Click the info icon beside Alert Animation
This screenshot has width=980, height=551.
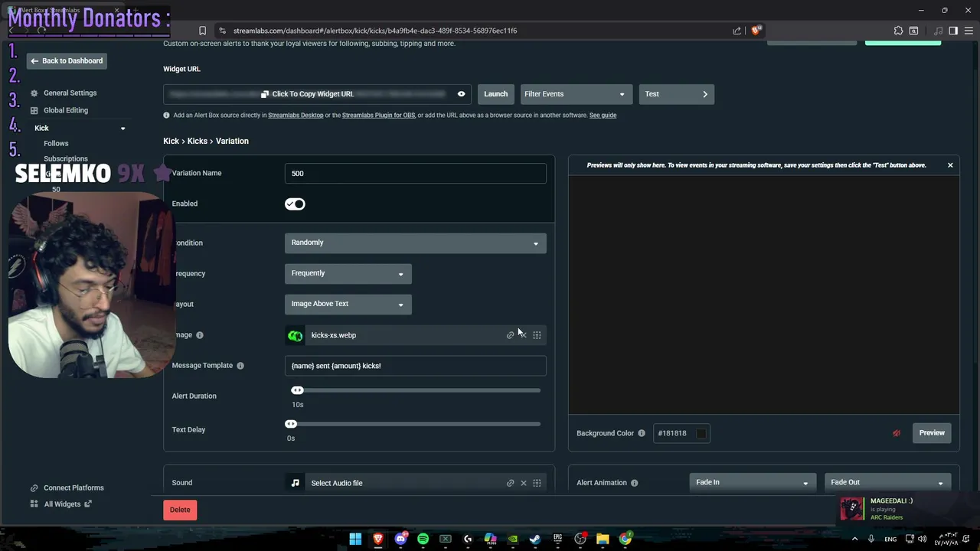pyautogui.click(x=635, y=483)
